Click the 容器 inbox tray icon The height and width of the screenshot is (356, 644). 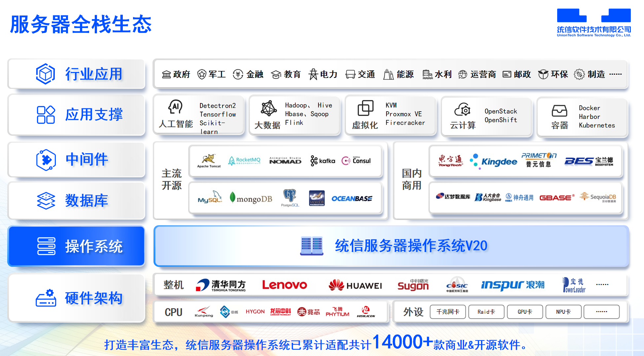[559, 111]
